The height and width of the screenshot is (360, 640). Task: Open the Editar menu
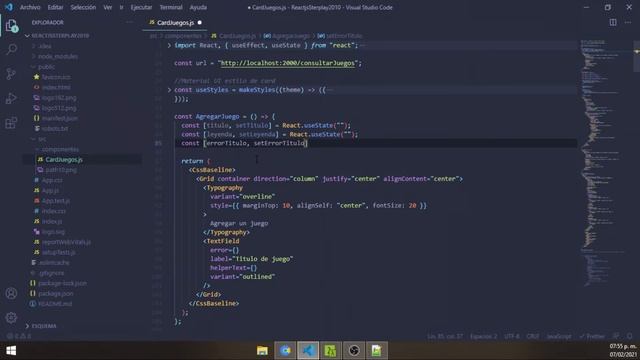pyautogui.click(x=56, y=7)
